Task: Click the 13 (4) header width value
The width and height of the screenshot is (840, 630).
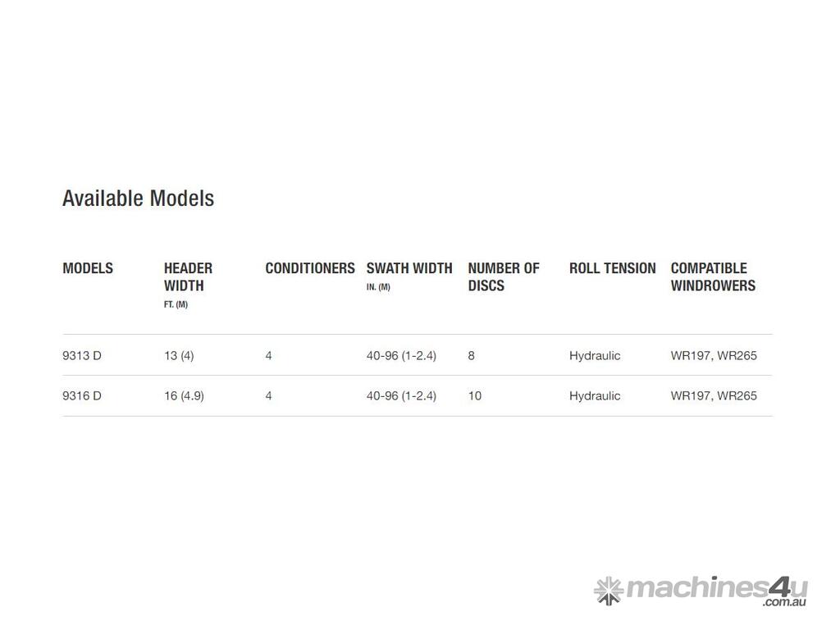Action: 179,356
